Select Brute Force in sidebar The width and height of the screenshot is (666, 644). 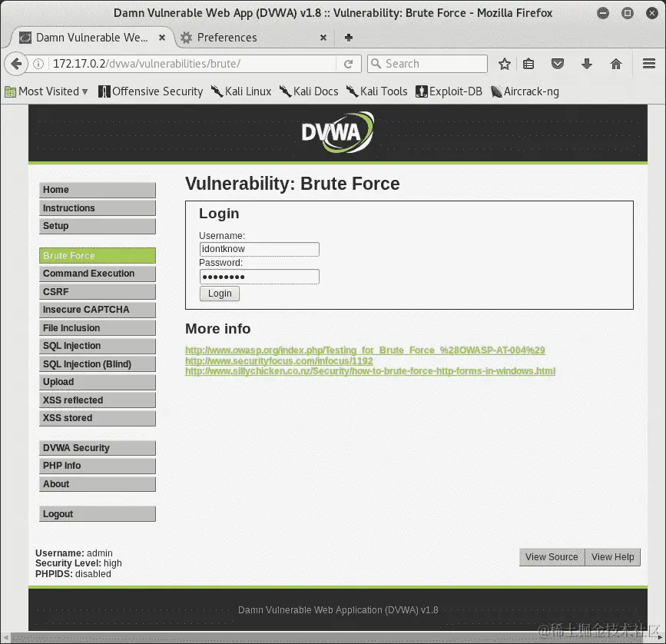click(x=98, y=255)
